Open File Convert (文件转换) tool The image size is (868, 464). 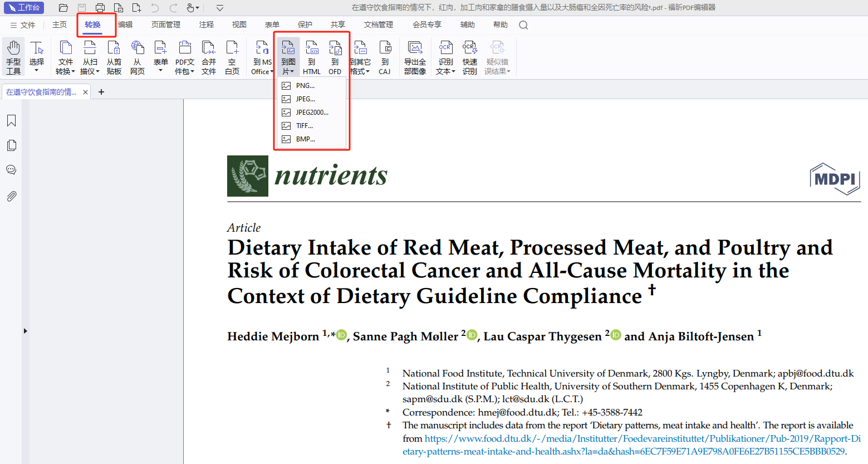tap(65, 57)
